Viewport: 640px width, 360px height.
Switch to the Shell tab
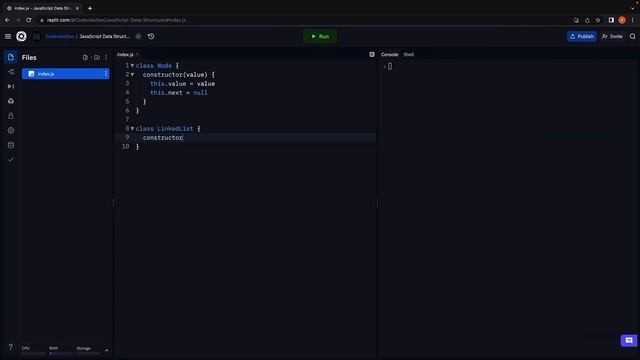click(x=409, y=54)
